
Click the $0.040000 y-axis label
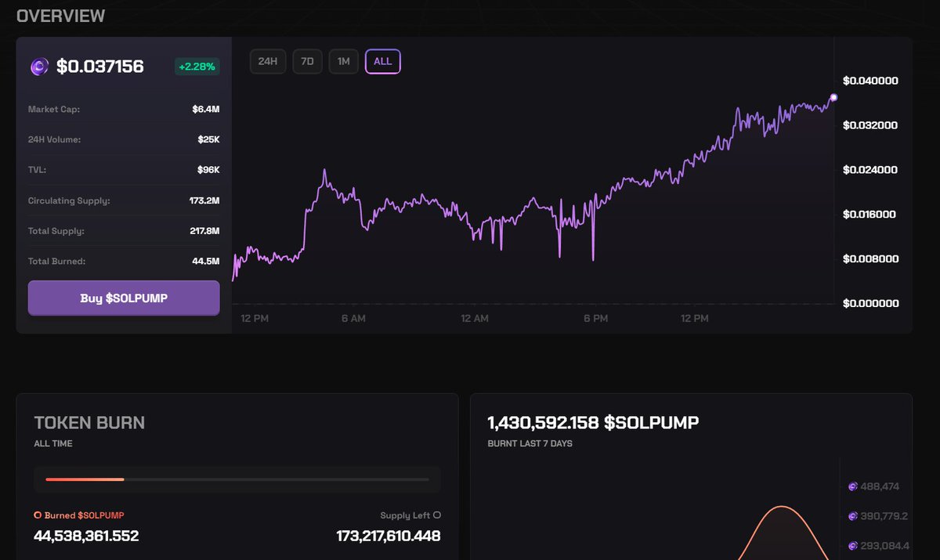pyautogui.click(x=870, y=81)
